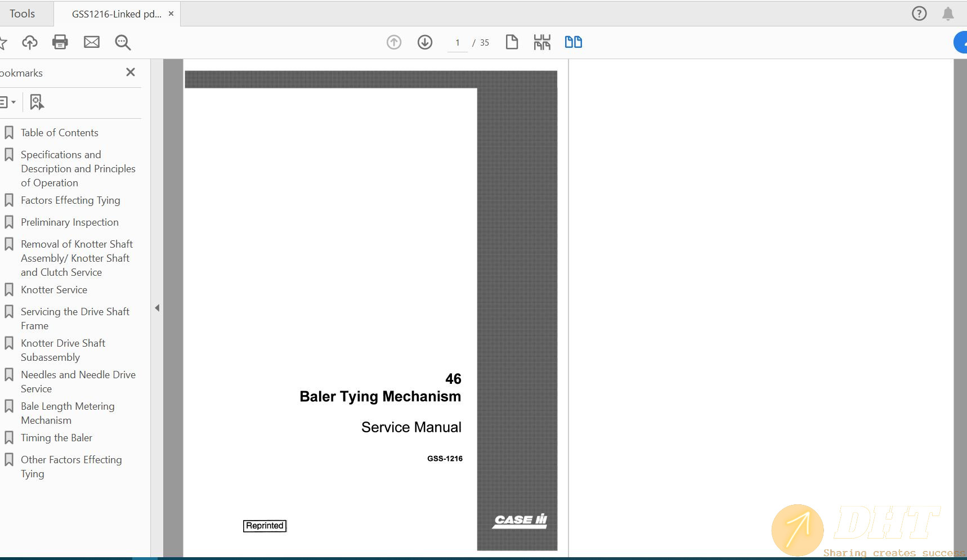967x560 pixels.
Task: Open bookmarks options dropdown menu
Action: tap(7, 102)
